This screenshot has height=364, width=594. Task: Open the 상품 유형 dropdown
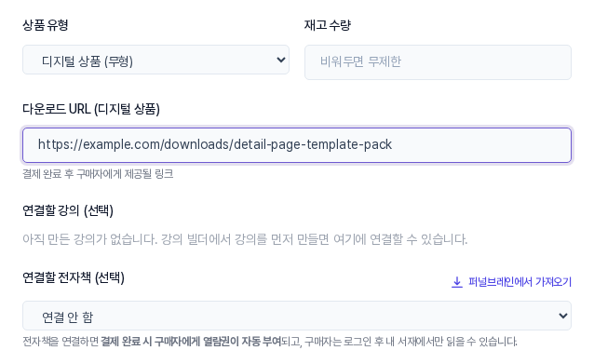[155, 60]
